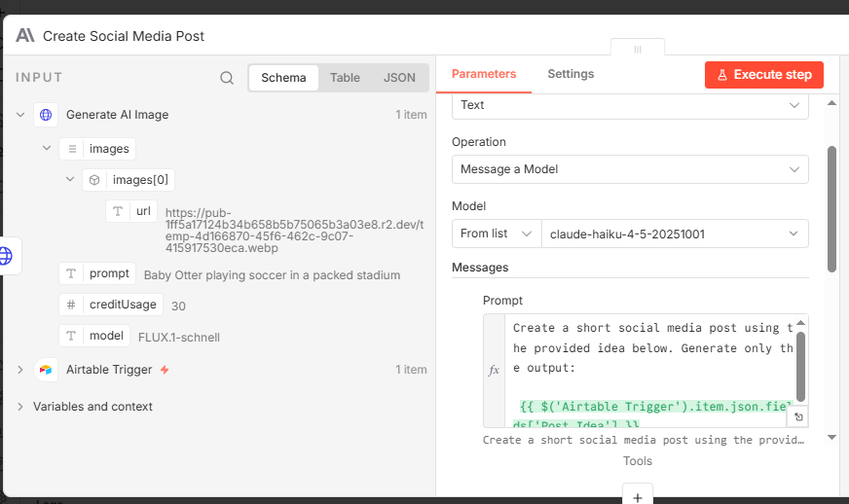Click the text type icon beside model
Image resolution: width=849 pixels, height=504 pixels.
[x=71, y=336]
